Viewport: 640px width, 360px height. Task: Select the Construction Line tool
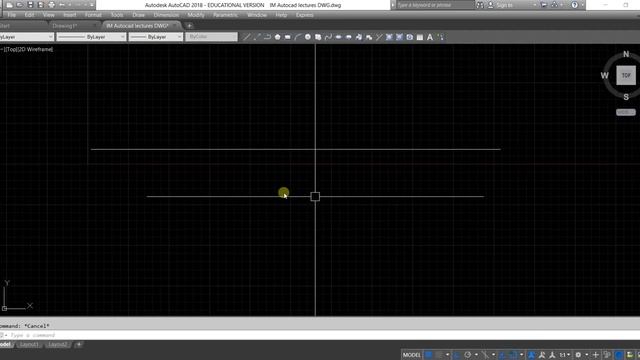(x=257, y=37)
